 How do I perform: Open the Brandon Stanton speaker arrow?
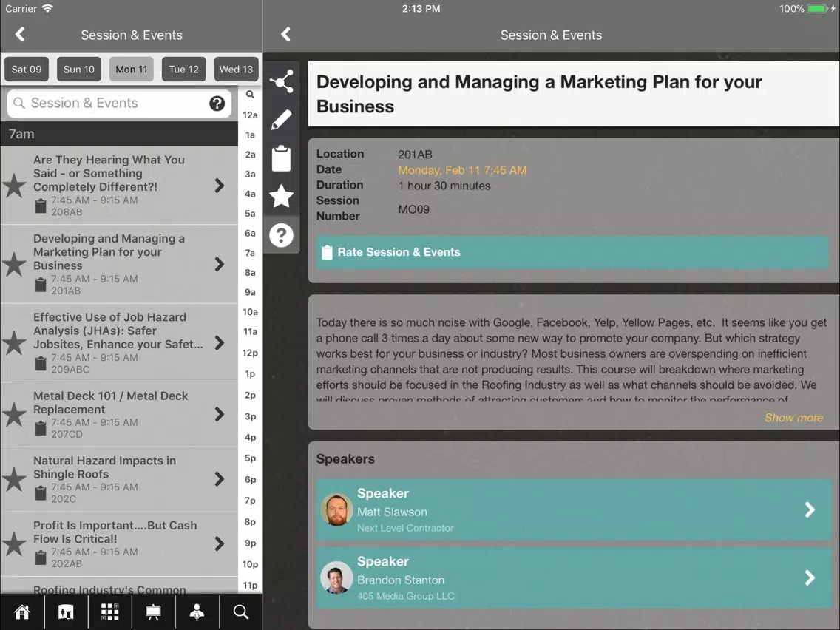coord(810,577)
